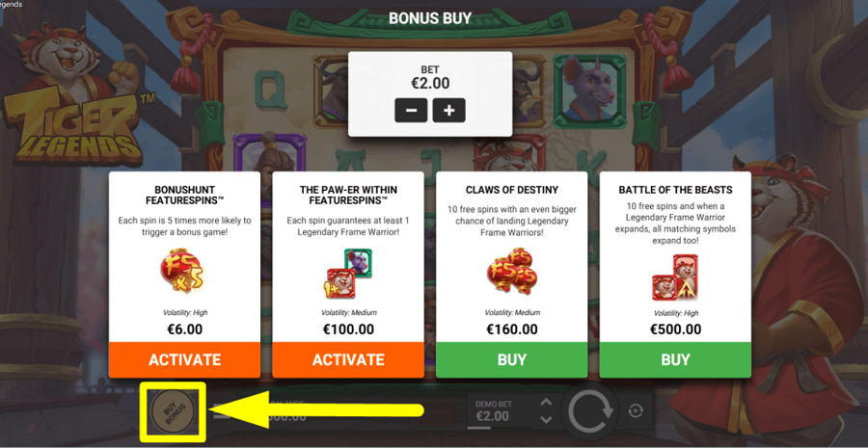The width and height of the screenshot is (868, 448).
Task: Open the round Buy Bonus button
Action: pos(173,412)
